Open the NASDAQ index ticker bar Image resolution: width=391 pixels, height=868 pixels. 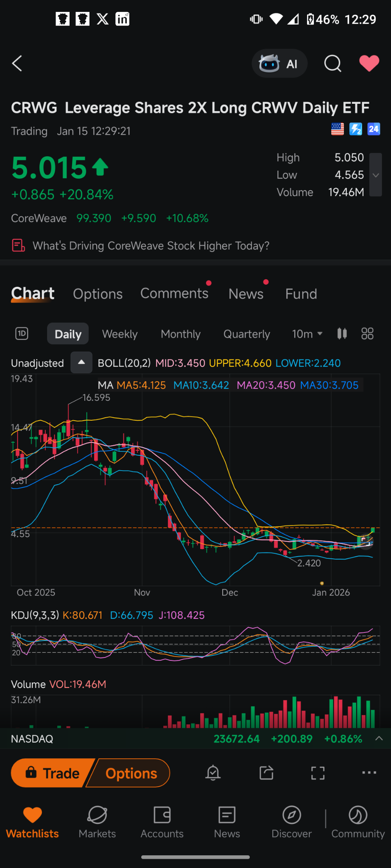point(195,739)
